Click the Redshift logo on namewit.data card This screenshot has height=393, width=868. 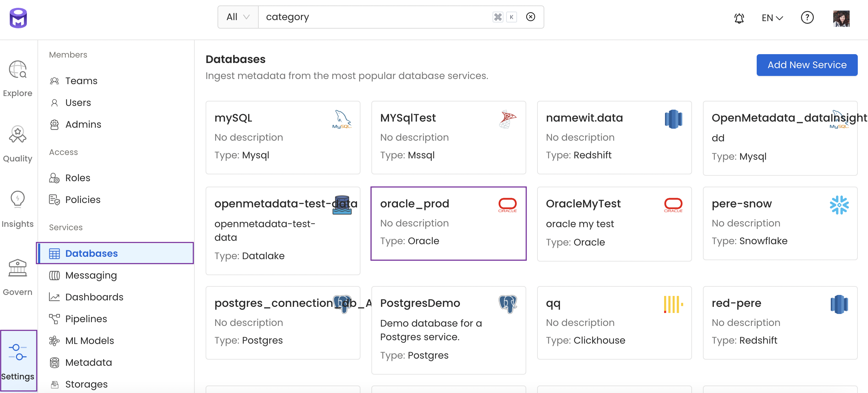coord(673,119)
